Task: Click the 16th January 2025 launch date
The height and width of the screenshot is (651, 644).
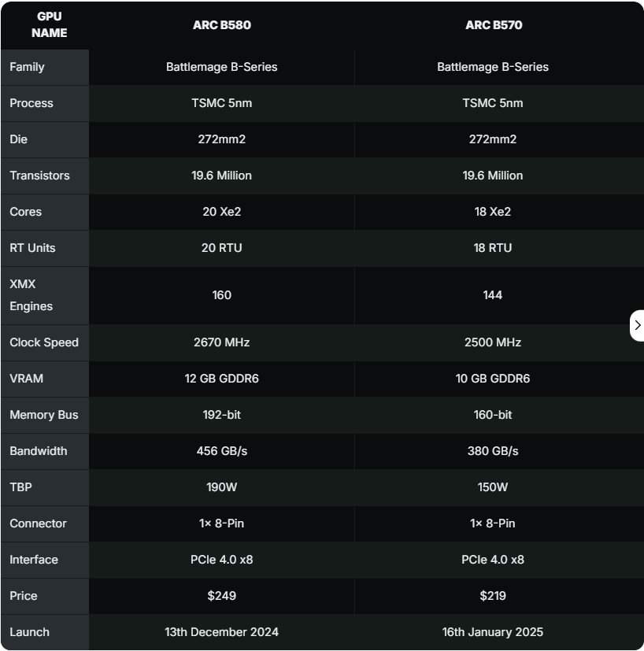Action: pyautogui.click(x=493, y=631)
